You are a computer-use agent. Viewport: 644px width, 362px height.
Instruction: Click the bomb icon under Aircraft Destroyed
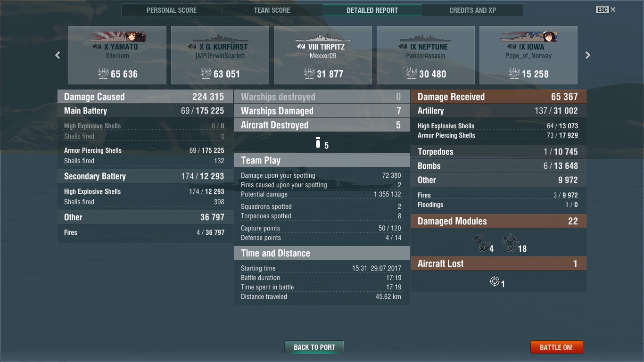[x=318, y=143]
